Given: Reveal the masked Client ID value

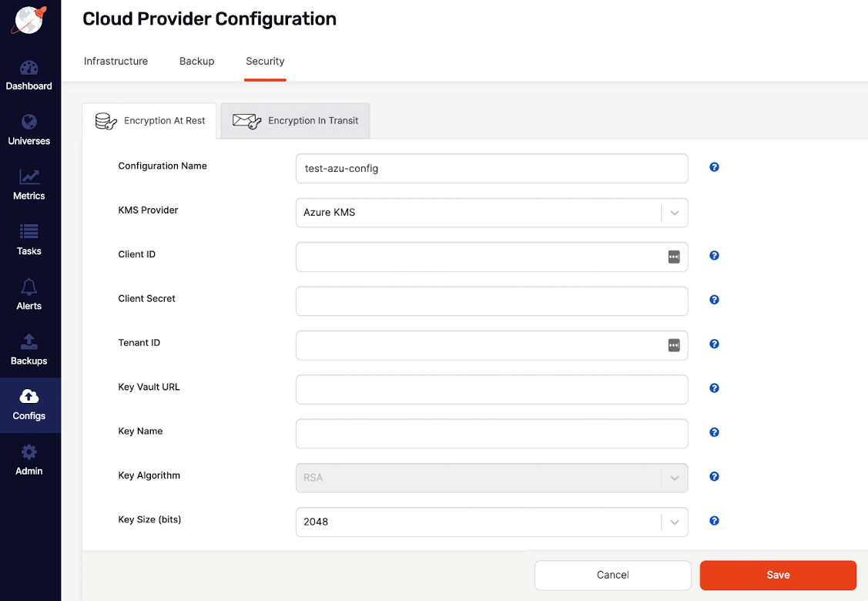Looking at the screenshot, I should [674, 257].
